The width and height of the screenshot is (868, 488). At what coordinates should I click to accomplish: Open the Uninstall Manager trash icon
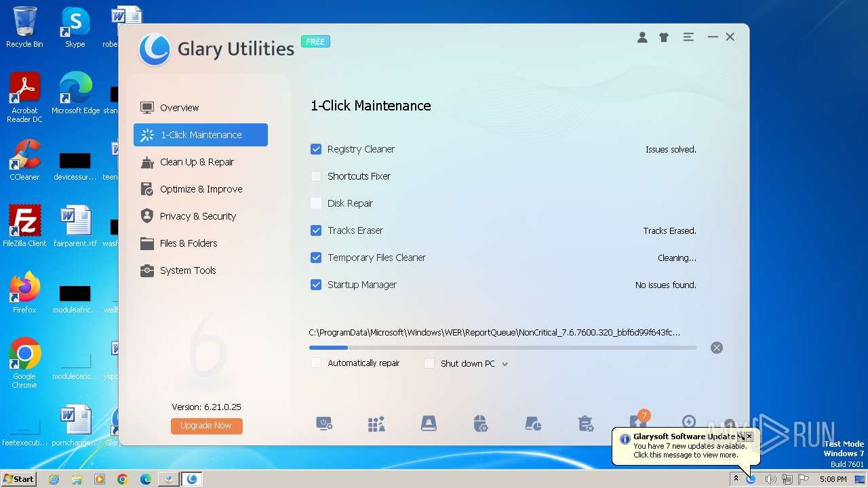point(585,424)
